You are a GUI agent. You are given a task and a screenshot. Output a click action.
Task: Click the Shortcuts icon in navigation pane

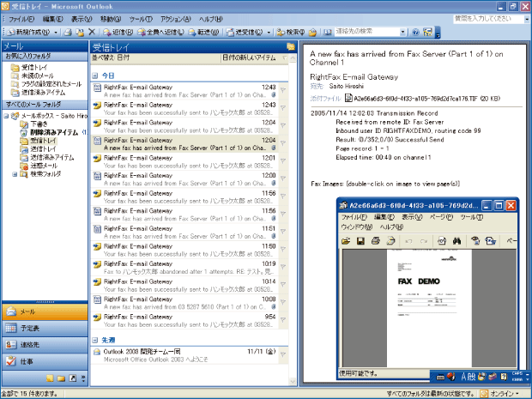[x=73, y=378]
